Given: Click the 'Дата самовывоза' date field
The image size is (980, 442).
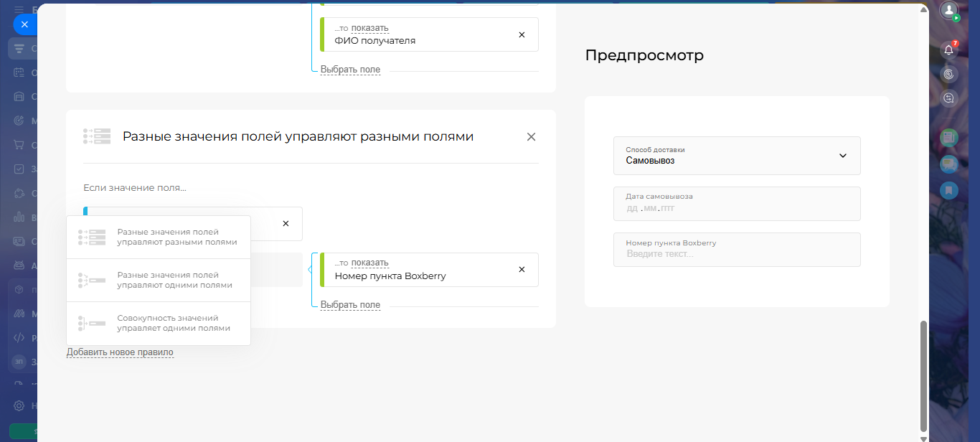Looking at the screenshot, I should point(737,204).
